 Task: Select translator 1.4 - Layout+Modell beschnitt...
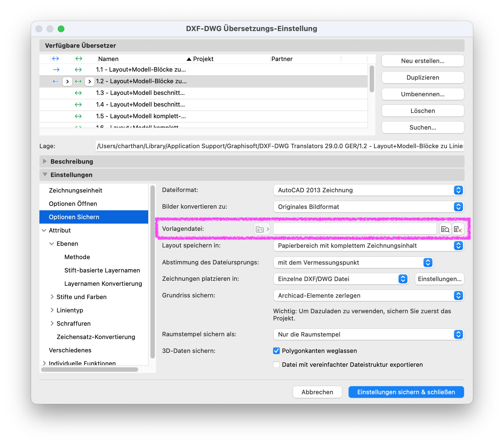coord(203,105)
